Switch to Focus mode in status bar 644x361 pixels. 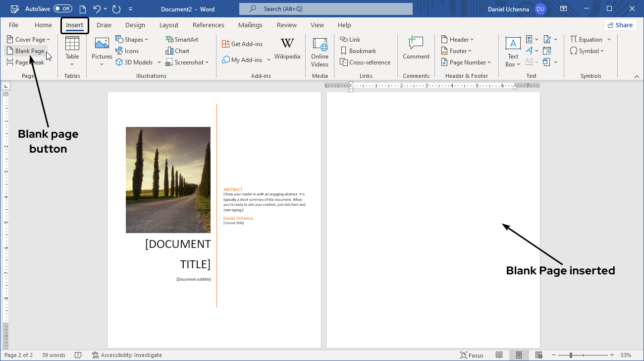pyautogui.click(x=472, y=355)
